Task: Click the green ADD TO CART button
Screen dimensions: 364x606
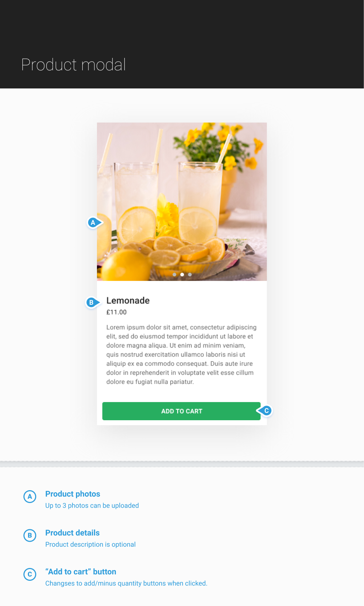Action: pyautogui.click(x=181, y=411)
